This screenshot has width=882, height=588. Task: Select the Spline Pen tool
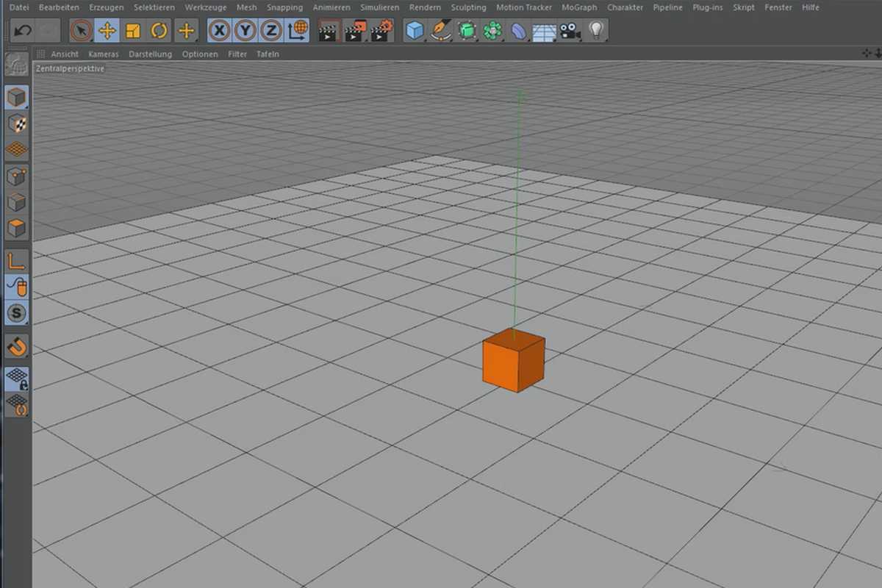click(441, 31)
